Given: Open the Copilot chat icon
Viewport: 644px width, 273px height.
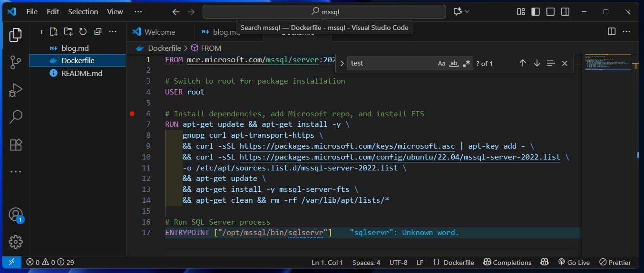Looking at the screenshot, I should point(458,11).
